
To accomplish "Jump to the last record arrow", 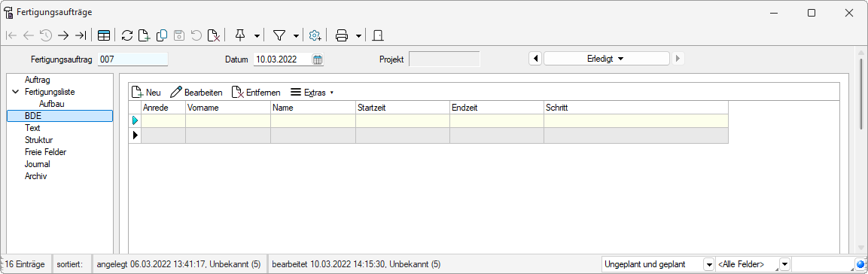I will [x=81, y=35].
